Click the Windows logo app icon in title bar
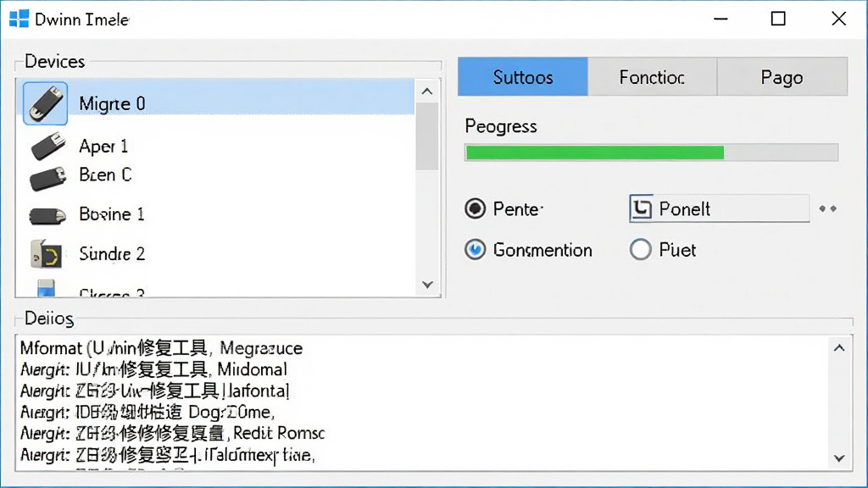Viewport: 868px width, 488px height. click(19, 19)
